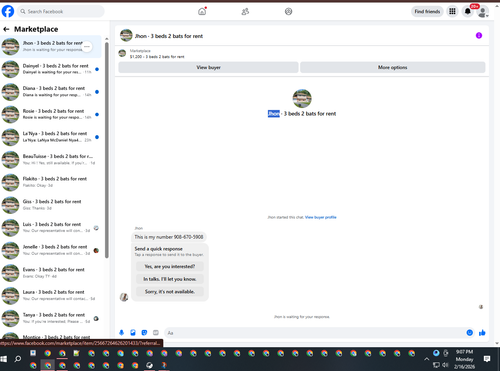The width and height of the screenshot is (500, 371).
Task: Open Evans's conversation
Action: click(51, 273)
